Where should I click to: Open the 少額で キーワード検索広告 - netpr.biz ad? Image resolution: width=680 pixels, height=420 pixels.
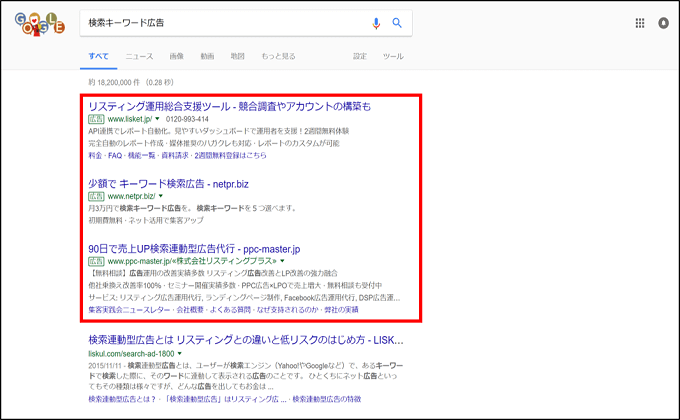pyautogui.click(x=168, y=184)
